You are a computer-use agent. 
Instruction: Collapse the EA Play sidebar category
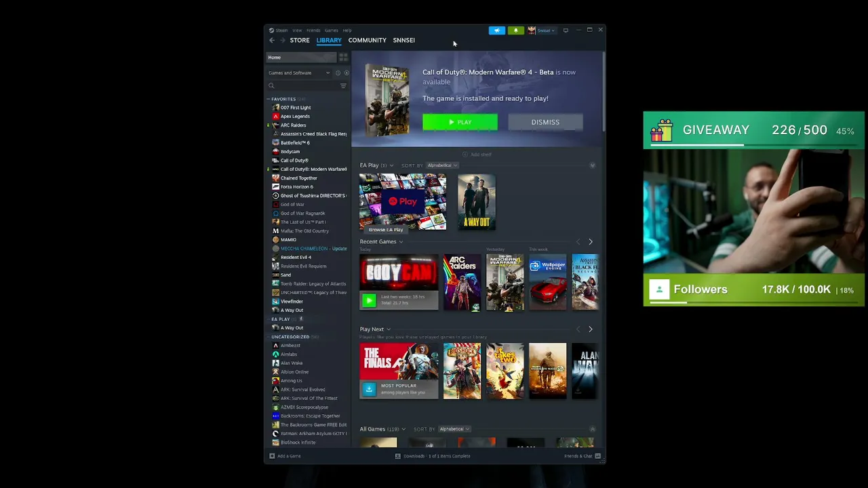click(x=269, y=319)
